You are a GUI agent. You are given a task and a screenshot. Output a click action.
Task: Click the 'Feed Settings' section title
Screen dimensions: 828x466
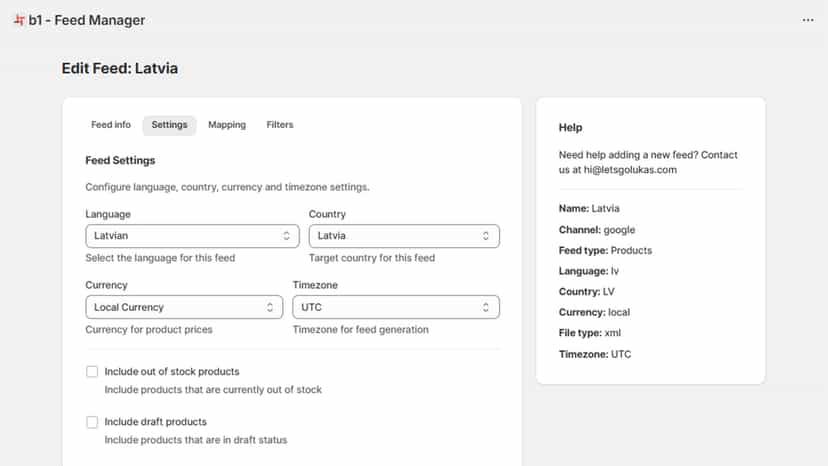(x=120, y=160)
